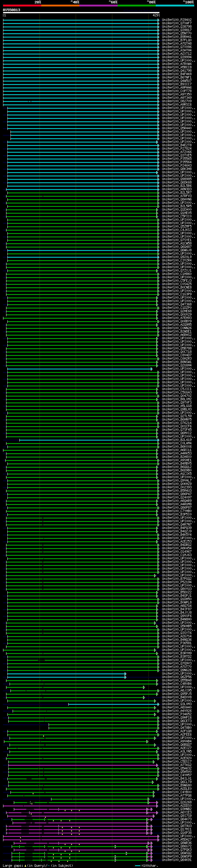Select alignment label UniRef100_C5JIC1

177,389
